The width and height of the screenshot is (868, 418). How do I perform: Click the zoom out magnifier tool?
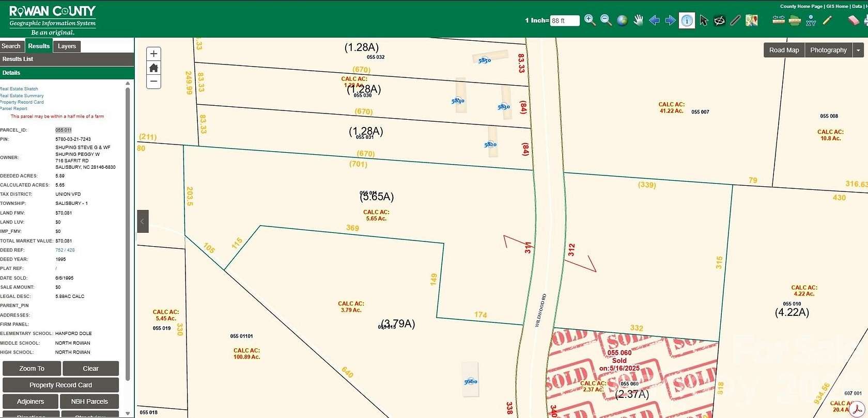click(x=606, y=20)
